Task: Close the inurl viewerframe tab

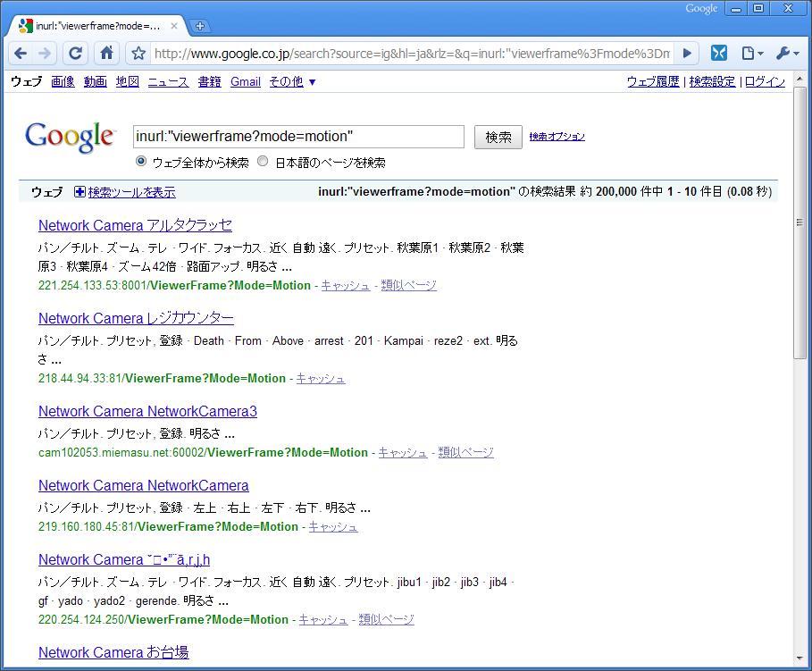Action: tap(174, 26)
